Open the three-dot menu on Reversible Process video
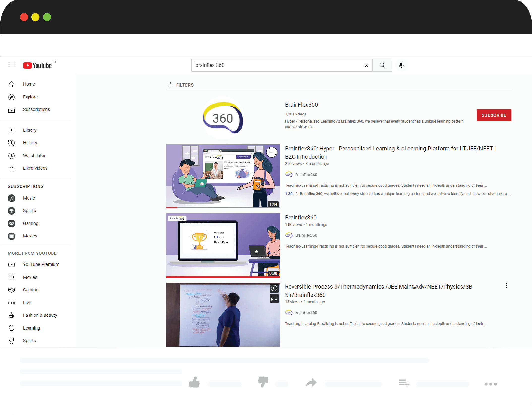This screenshot has height=415, width=532. pos(506,285)
